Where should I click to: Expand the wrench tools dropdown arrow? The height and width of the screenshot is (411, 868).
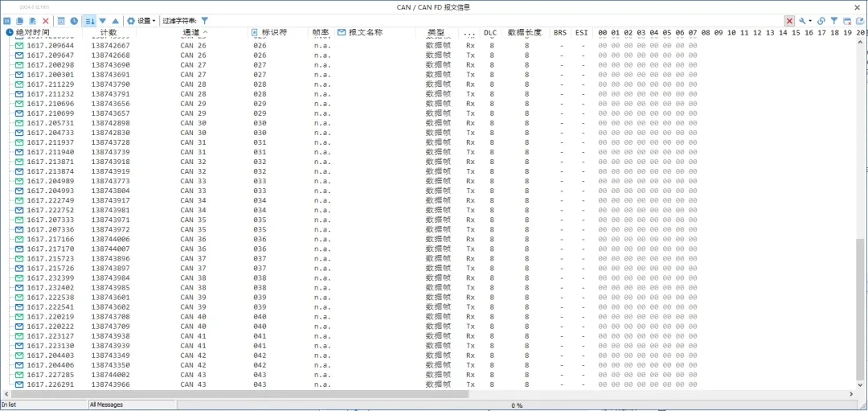810,20
